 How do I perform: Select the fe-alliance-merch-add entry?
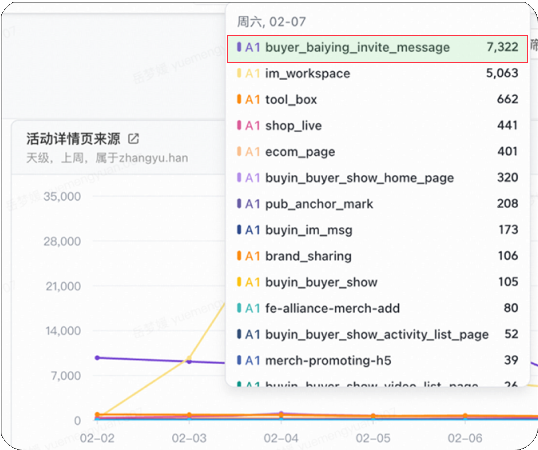pos(377,308)
